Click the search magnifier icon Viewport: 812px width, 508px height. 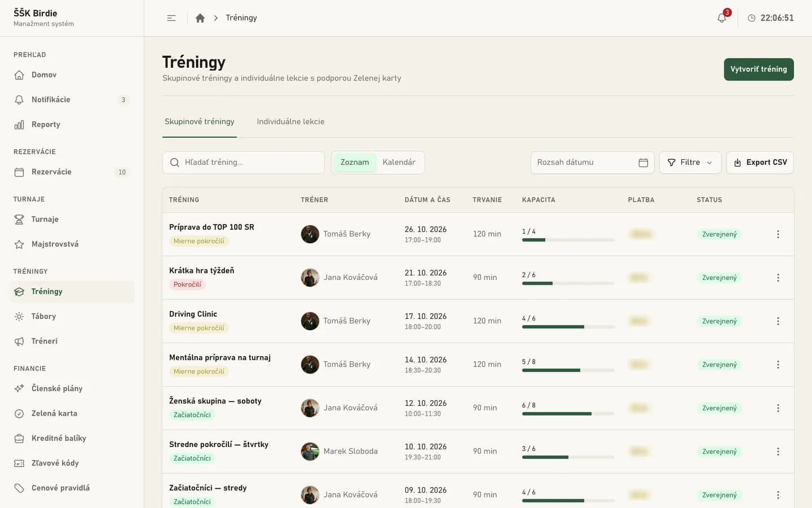(175, 163)
